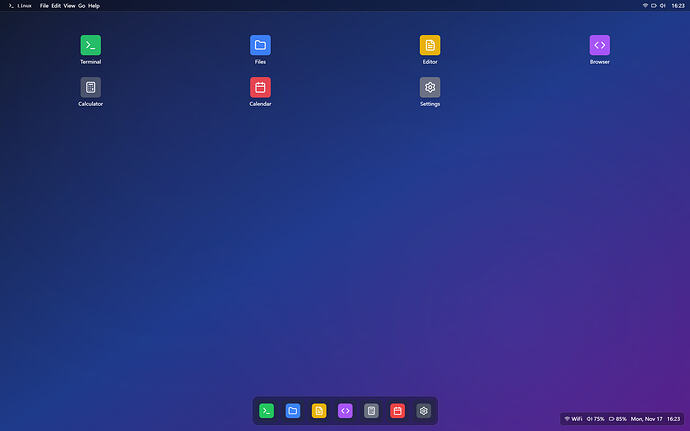Launch the gray calculator icon in the dock
The width and height of the screenshot is (690, 431).
371,411
